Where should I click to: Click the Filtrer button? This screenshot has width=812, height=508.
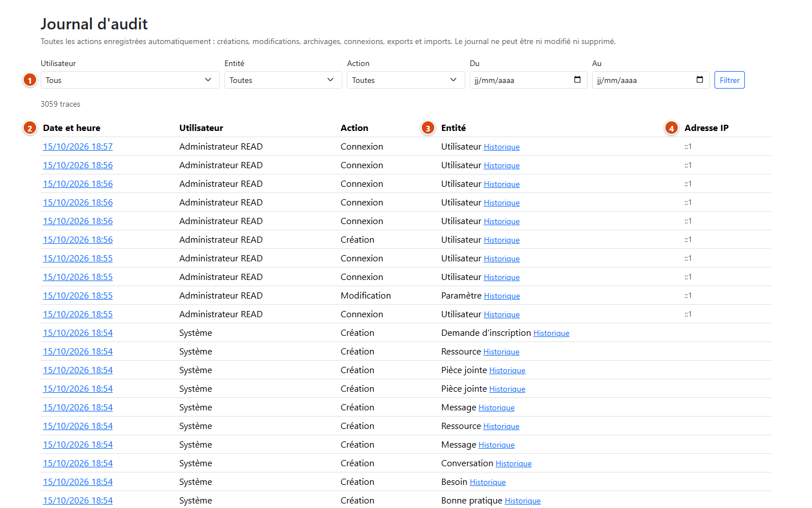[730, 80]
